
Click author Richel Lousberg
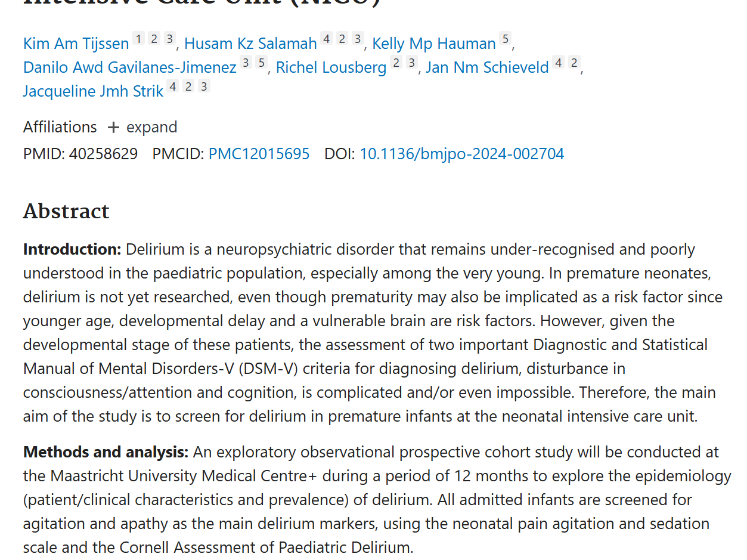[331, 67]
